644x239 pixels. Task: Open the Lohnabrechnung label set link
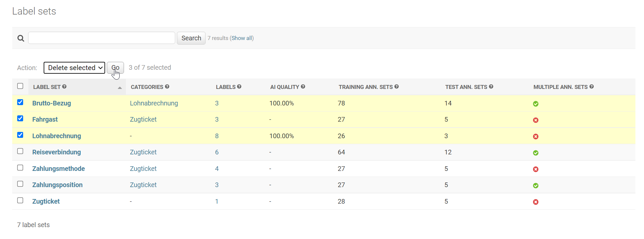coord(57,136)
